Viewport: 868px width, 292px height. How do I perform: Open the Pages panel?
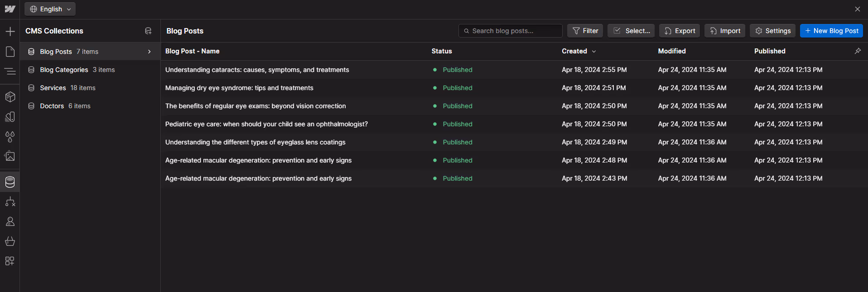click(10, 52)
